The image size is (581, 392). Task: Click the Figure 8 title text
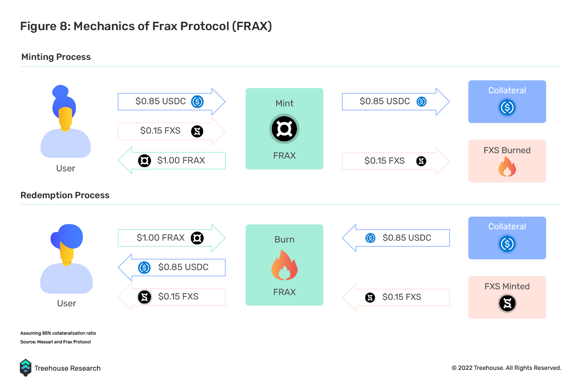click(x=146, y=26)
